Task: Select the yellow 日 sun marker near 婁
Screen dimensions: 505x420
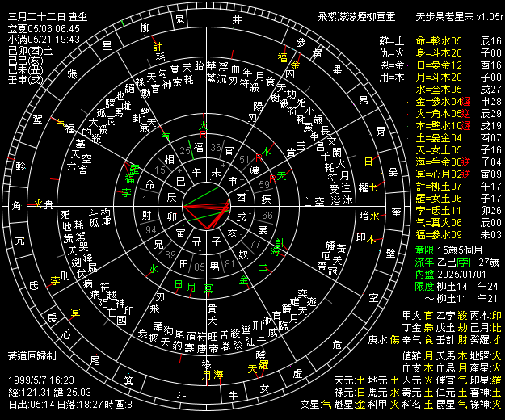Action: pos(370,162)
